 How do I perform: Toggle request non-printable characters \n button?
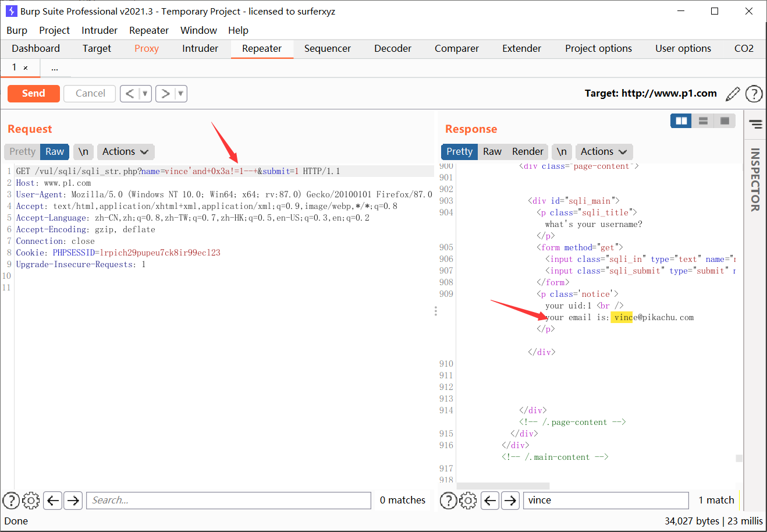(83, 151)
